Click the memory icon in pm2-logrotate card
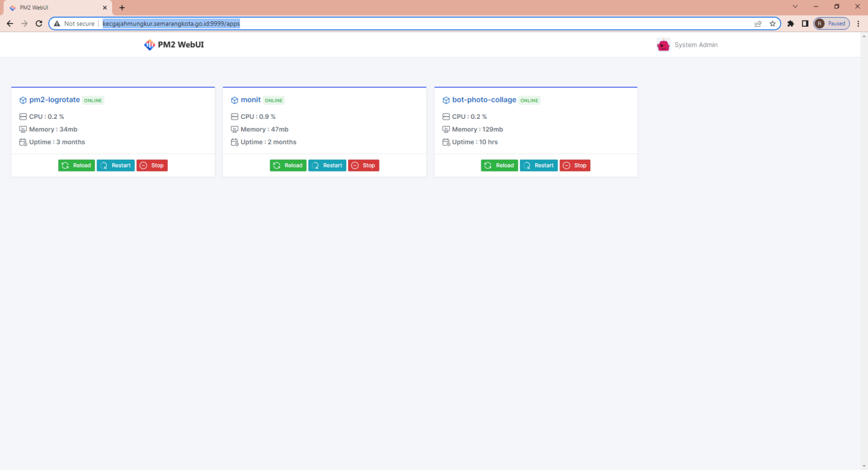Screen dimensions: 868x470 (x=23, y=129)
